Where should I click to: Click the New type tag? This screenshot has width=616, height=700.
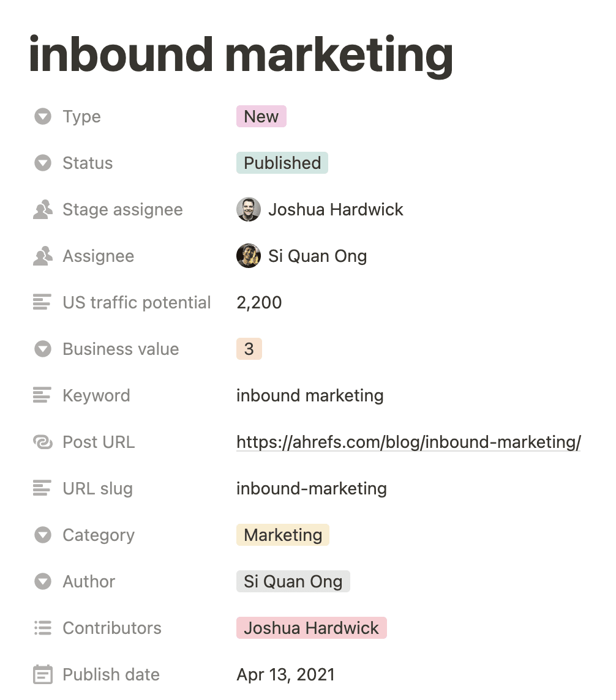[261, 116]
